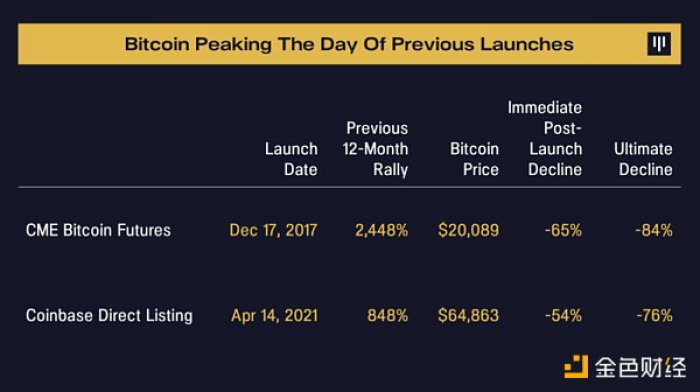
Task: Click the Apr 14, 2021 date cell
Action: pyautogui.click(x=274, y=316)
